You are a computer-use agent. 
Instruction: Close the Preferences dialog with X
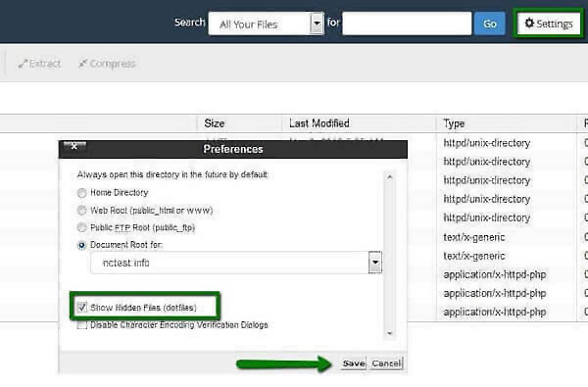coord(74,146)
